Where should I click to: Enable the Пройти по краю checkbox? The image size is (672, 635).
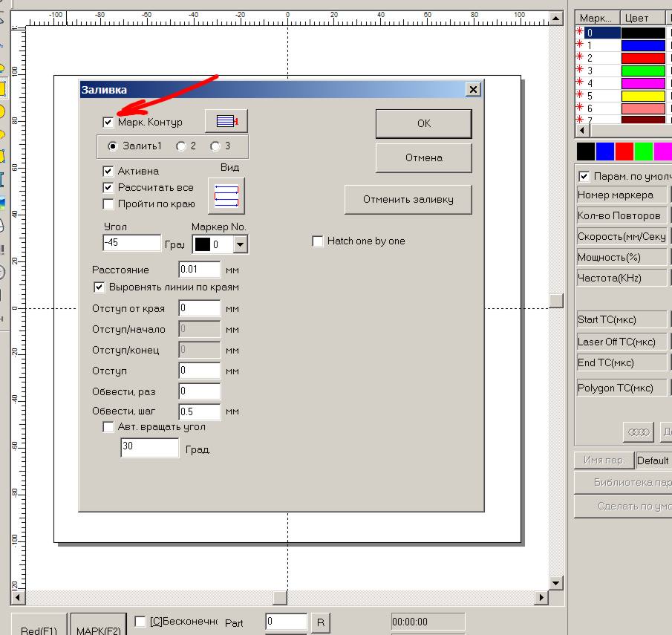[108, 204]
